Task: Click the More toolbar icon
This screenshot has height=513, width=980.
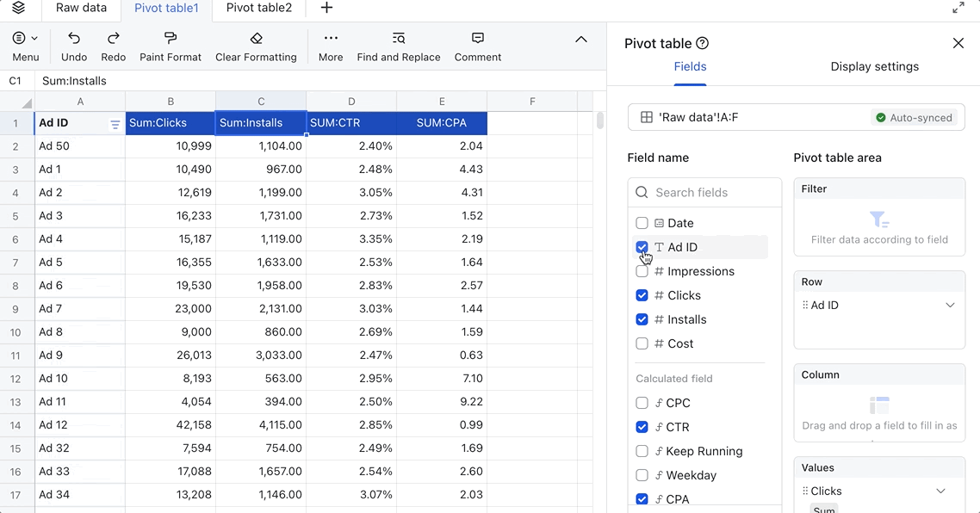Action: click(x=330, y=39)
